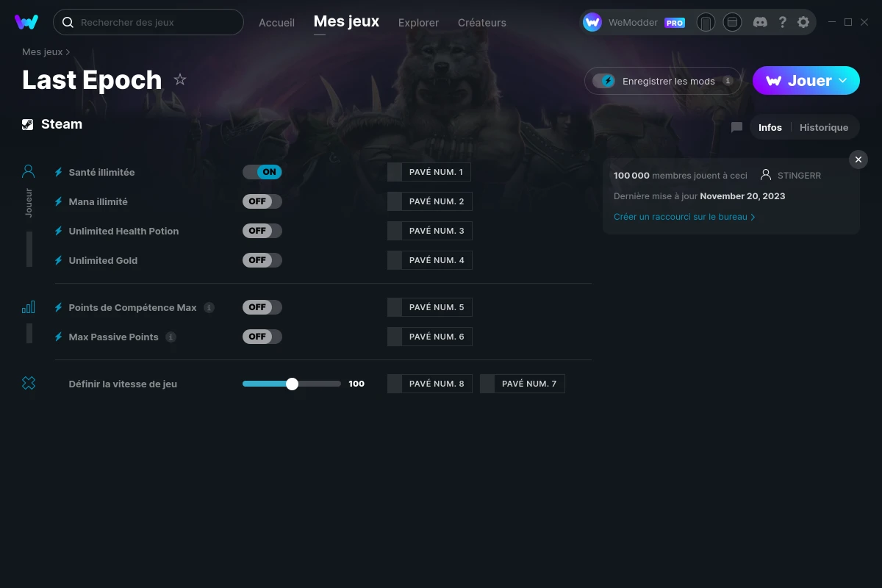Viewport: 882px width, 588px height.
Task: Change the PAVÉ NUM. 3 hotkey
Action: pos(430,231)
